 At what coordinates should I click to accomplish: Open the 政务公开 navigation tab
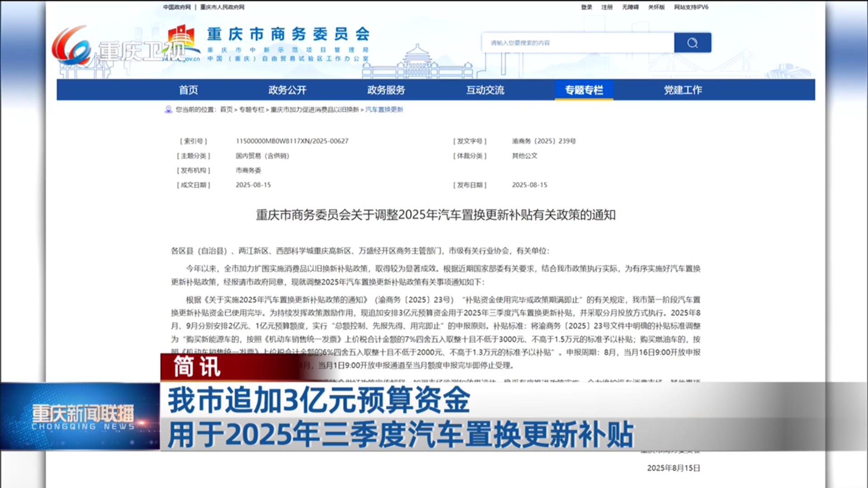287,90
